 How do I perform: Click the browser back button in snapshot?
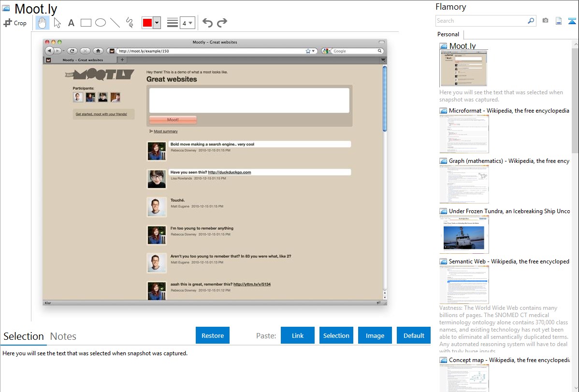coord(49,51)
